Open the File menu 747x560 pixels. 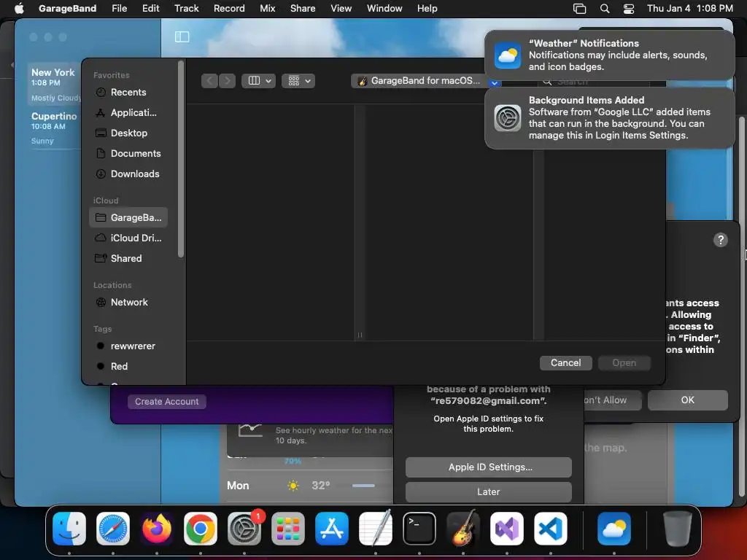coord(119,8)
